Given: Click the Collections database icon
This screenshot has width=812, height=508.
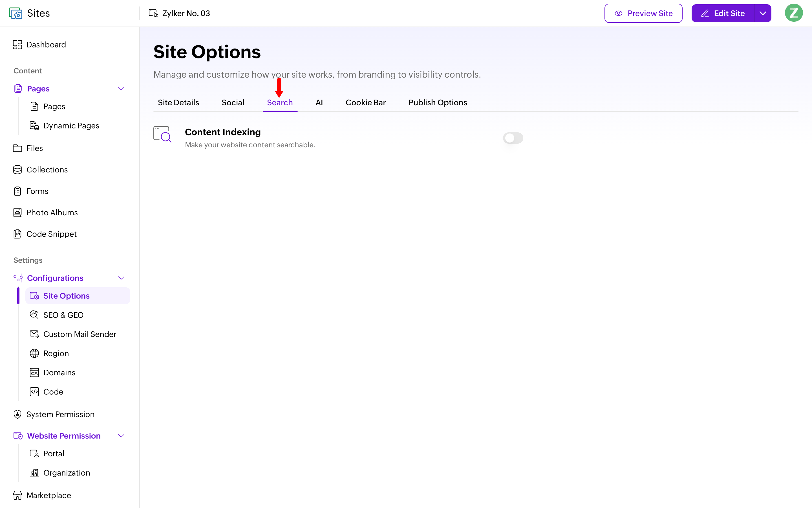Looking at the screenshot, I should coord(17,170).
